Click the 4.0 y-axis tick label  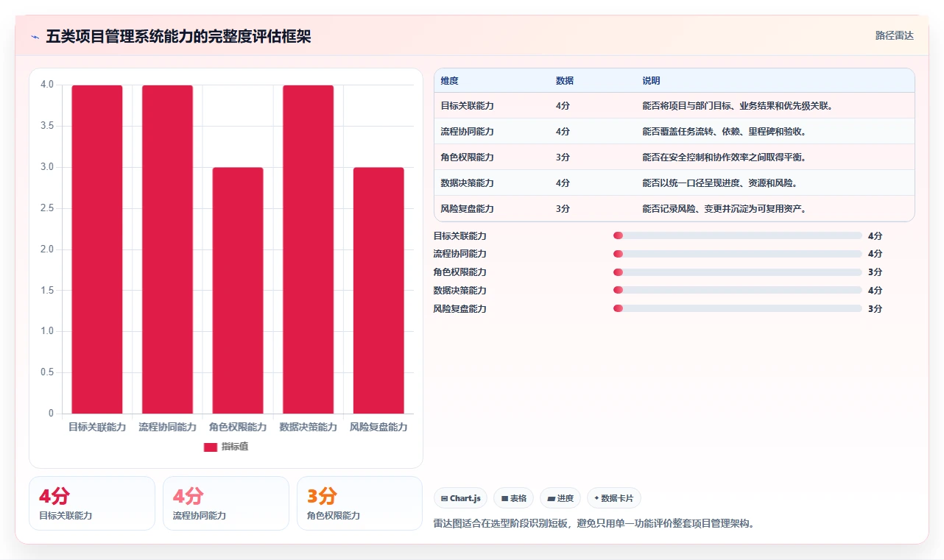click(47, 85)
